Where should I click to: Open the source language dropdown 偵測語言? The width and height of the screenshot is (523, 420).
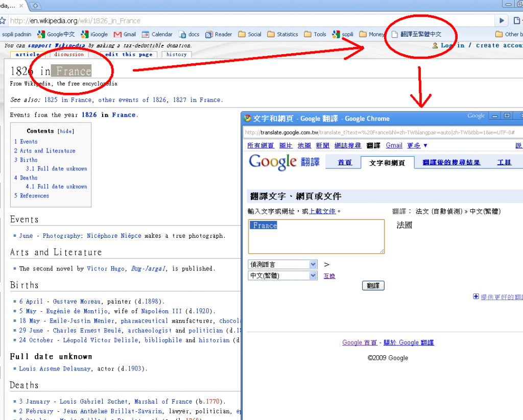pos(282,264)
